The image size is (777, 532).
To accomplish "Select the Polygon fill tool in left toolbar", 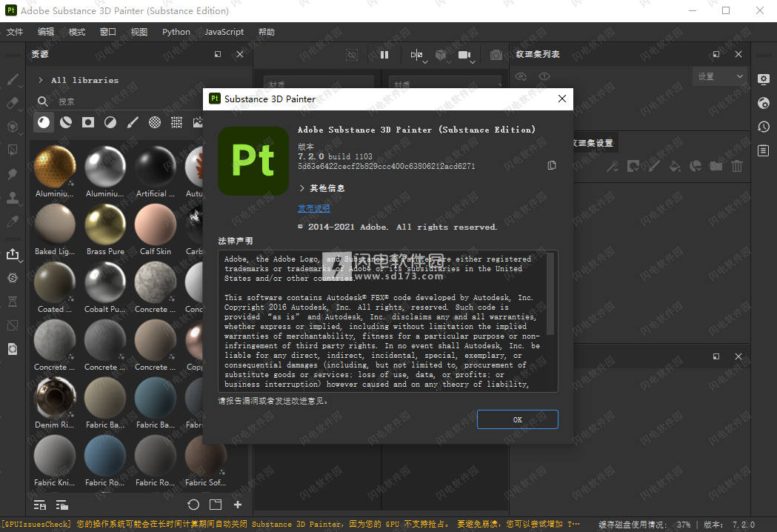I will [13, 150].
